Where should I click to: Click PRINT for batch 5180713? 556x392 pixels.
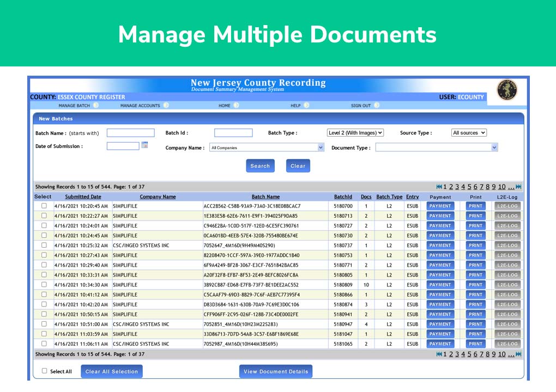(475, 216)
